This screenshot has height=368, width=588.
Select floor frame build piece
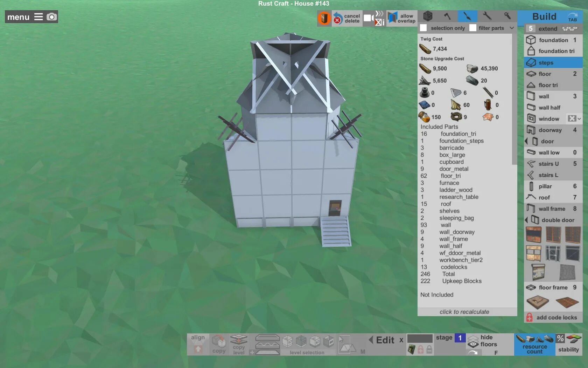553,287
